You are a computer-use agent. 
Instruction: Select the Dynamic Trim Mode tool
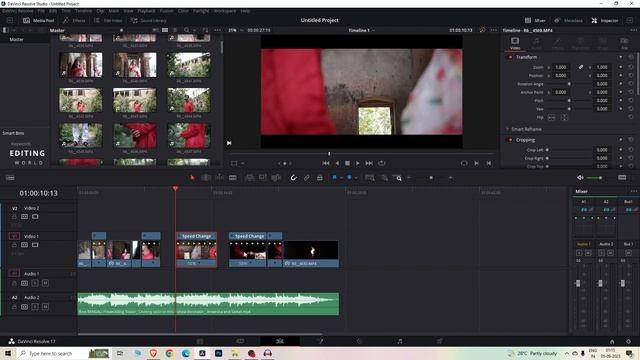[x=219, y=178]
